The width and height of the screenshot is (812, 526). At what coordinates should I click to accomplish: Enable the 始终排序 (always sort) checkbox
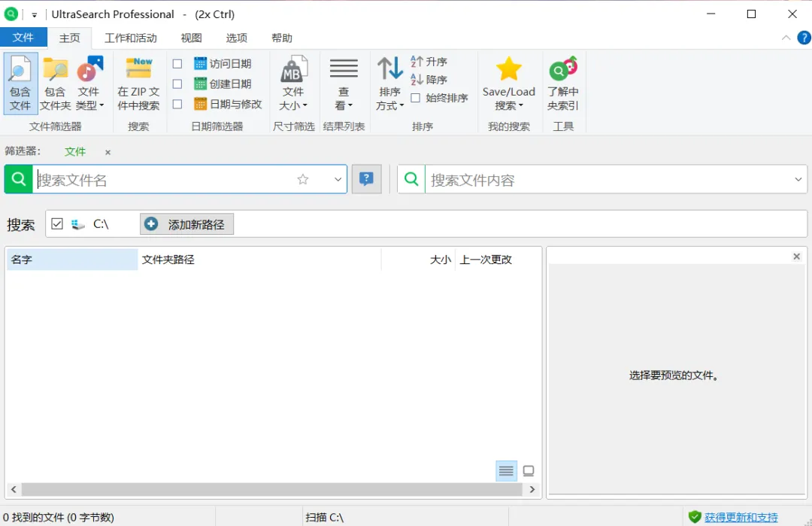[x=415, y=98]
